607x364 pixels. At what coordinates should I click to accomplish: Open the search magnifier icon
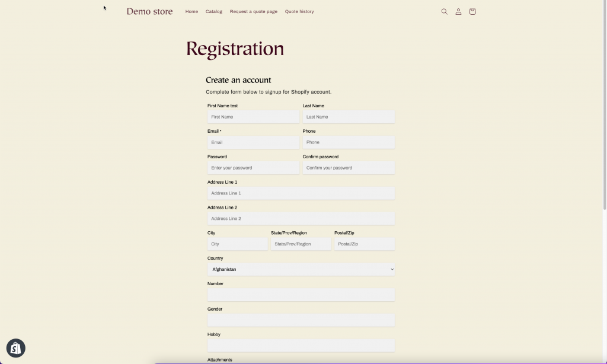coord(444,12)
